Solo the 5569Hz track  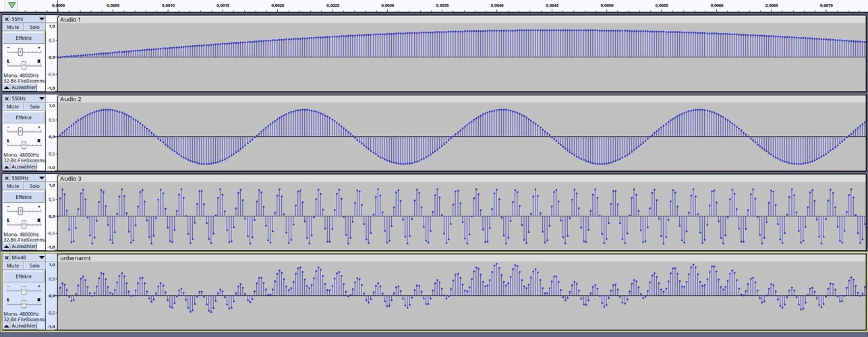[x=34, y=186]
